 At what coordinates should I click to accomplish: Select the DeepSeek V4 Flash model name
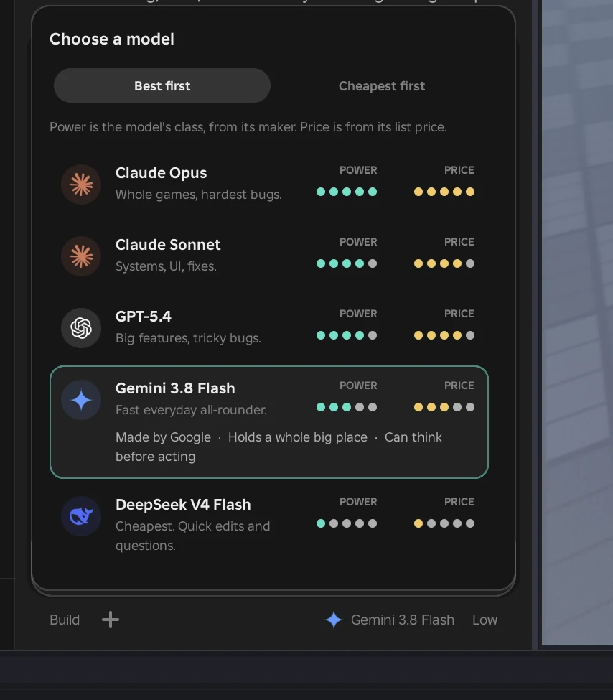click(183, 505)
